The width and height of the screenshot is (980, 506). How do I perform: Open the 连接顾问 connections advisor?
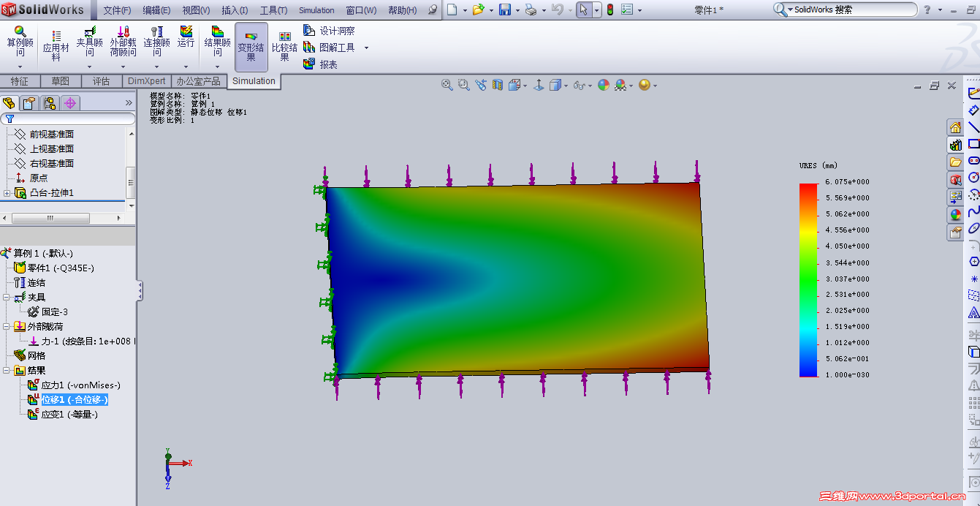[x=156, y=42]
